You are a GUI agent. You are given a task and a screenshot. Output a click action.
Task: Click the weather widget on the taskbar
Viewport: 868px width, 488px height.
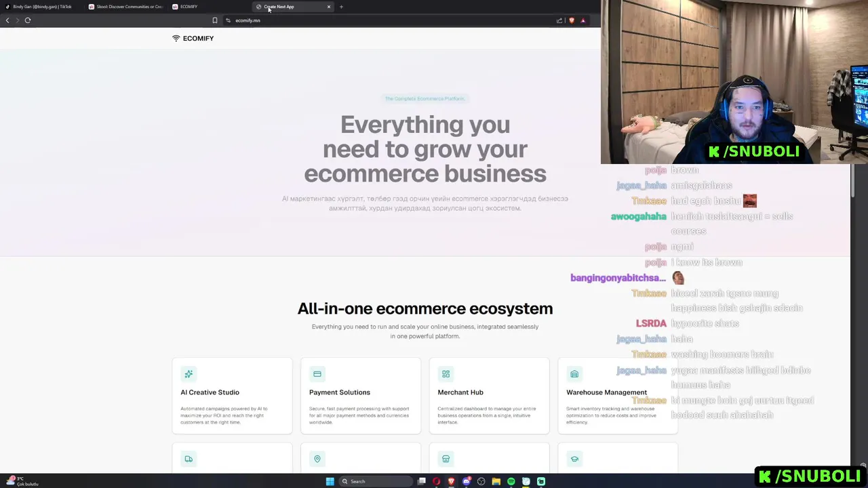click(22, 481)
